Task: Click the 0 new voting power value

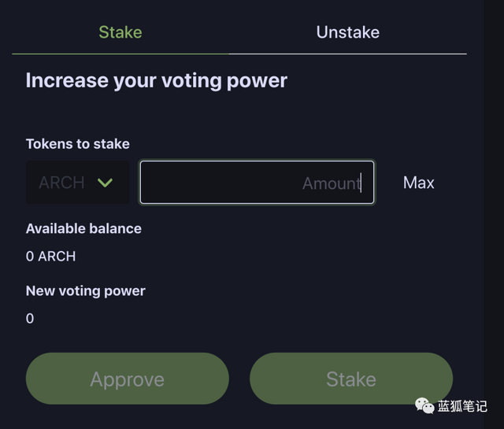Action: (x=30, y=318)
